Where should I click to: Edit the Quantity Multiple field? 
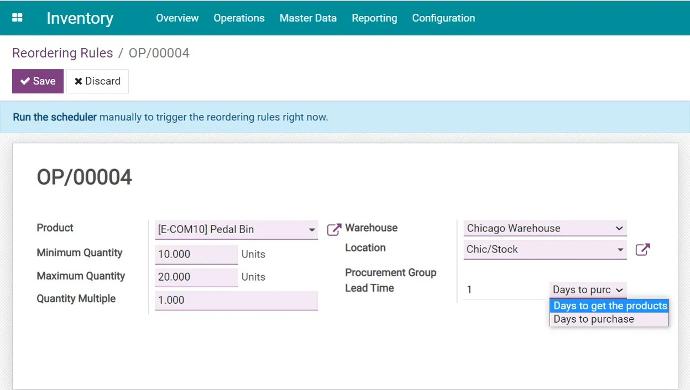click(x=236, y=300)
